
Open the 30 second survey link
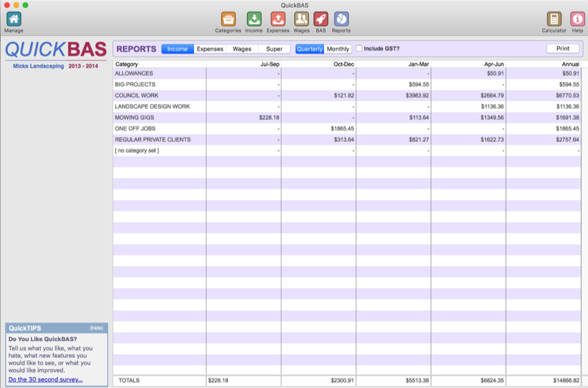[46, 379]
